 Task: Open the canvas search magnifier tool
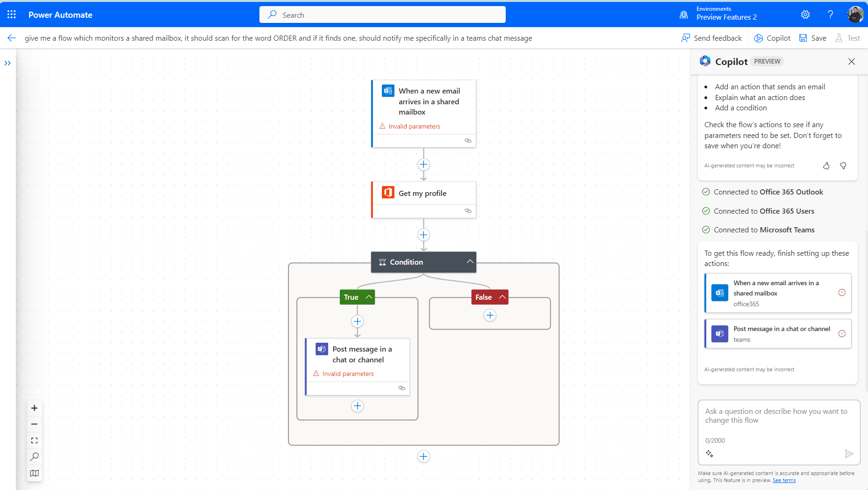pyautogui.click(x=34, y=457)
